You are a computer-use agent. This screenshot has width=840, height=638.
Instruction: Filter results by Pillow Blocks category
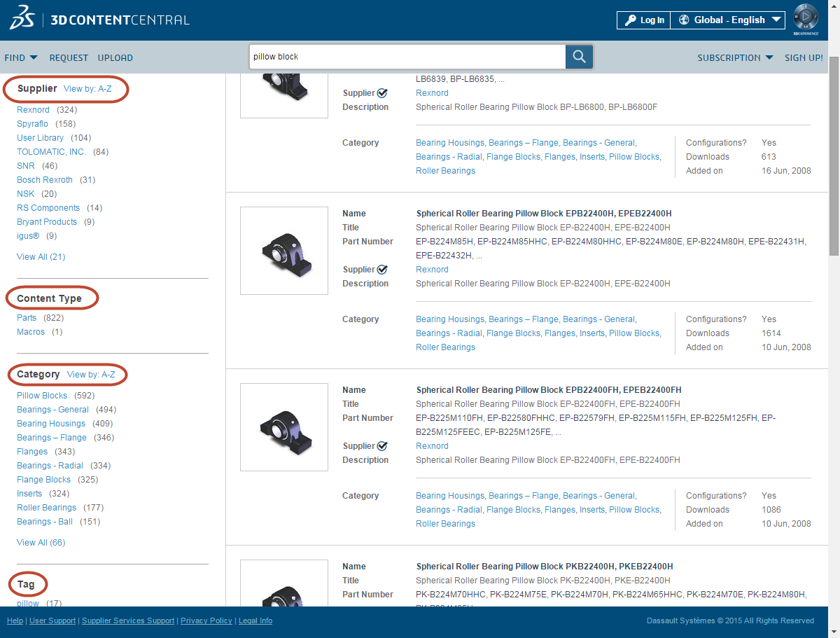(41, 395)
